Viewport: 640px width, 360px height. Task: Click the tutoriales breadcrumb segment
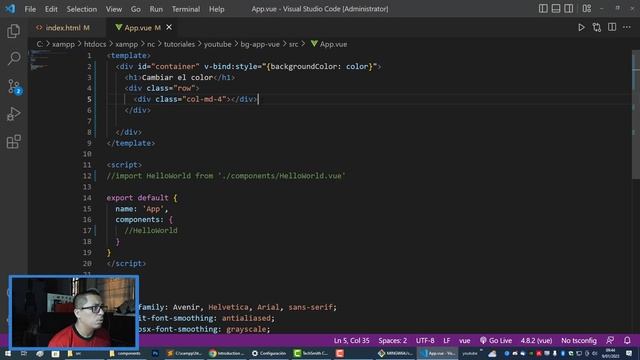179,44
